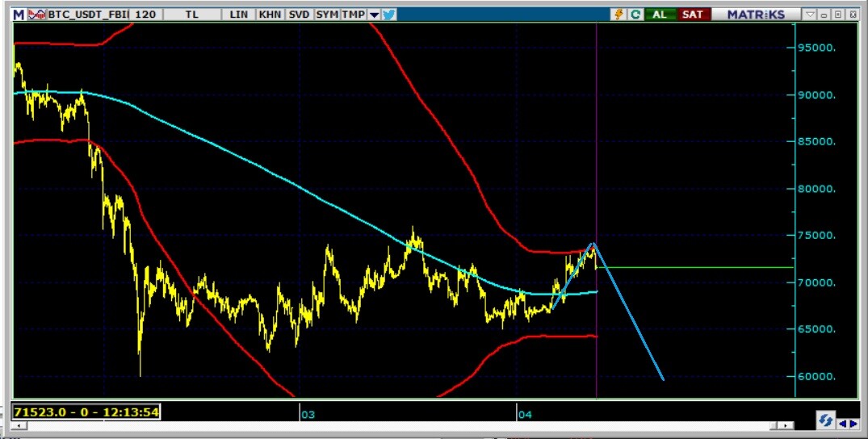Click the green AL buy button
The height and width of the screenshot is (439, 868).
pyautogui.click(x=660, y=15)
